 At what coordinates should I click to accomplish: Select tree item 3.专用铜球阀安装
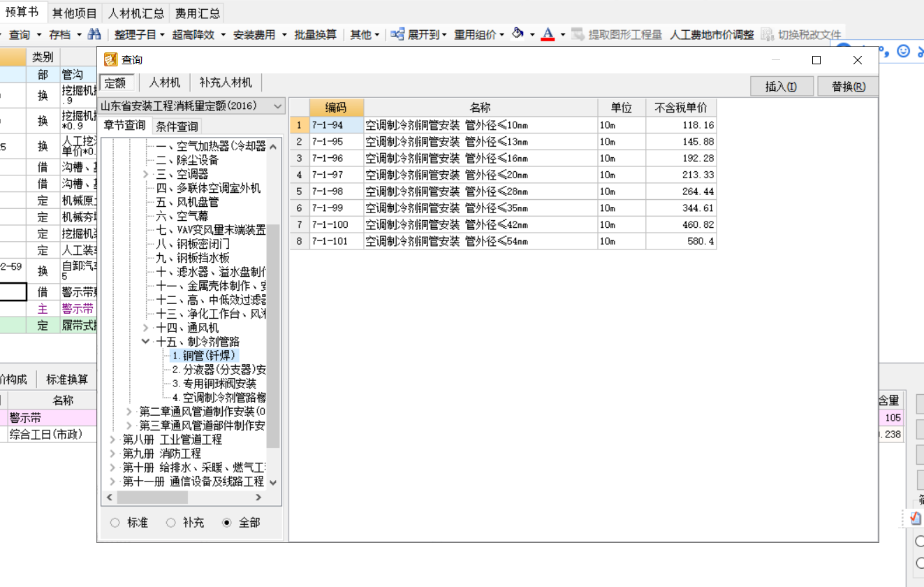click(214, 384)
